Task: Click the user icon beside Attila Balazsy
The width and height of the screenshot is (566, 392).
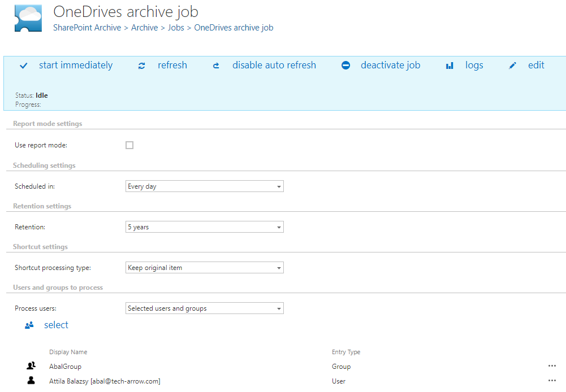Action: 31,381
